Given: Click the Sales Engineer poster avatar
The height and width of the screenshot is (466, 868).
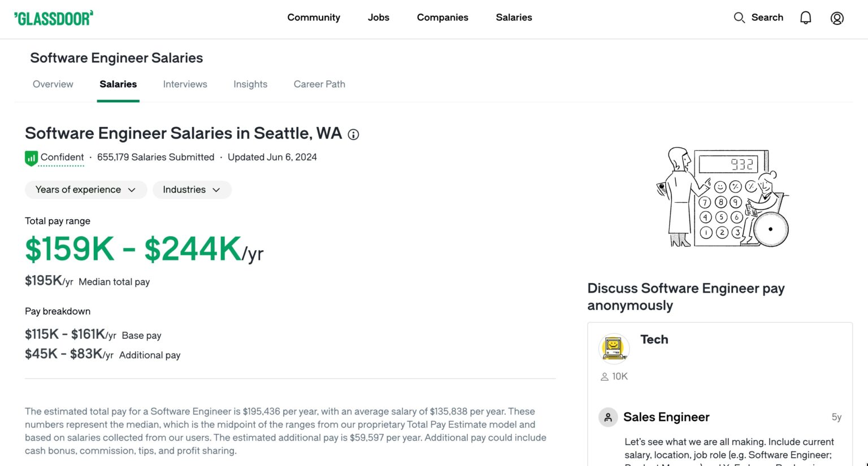Looking at the screenshot, I should point(607,417).
